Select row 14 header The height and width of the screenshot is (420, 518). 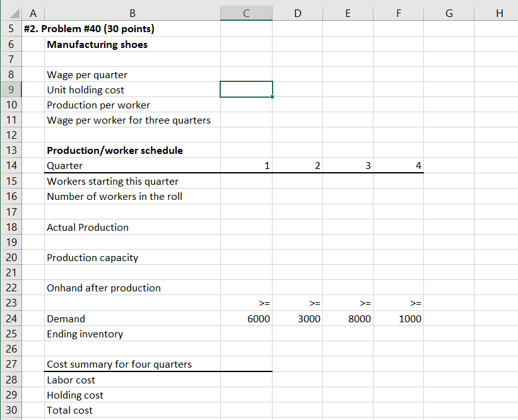[x=11, y=165]
